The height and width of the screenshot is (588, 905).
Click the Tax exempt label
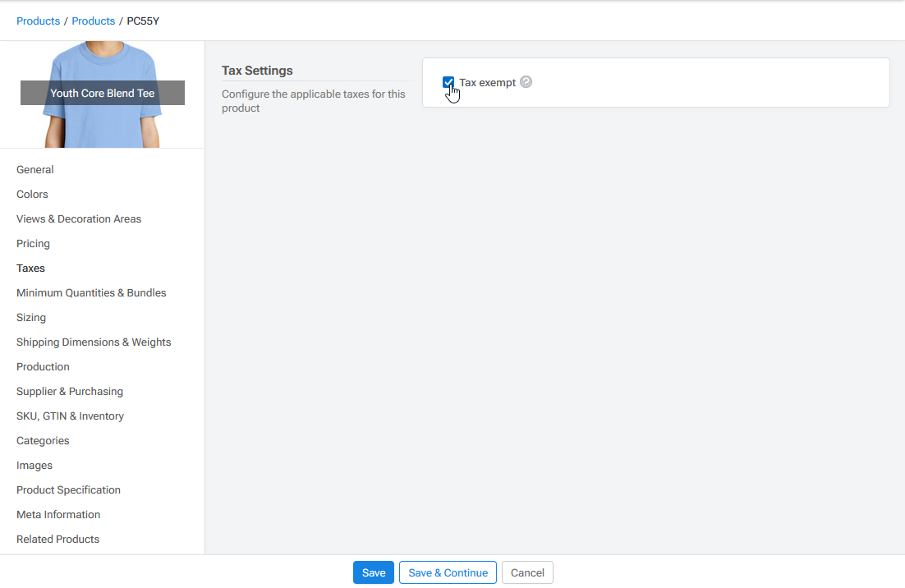click(487, 82)
